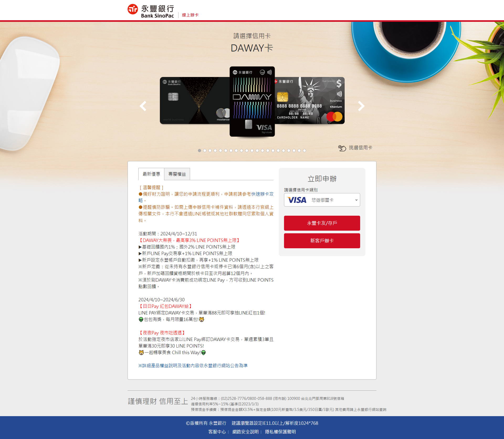Click the cat emoji before 一起暢享美食
504x439 pixels.
tap(141, 353)
